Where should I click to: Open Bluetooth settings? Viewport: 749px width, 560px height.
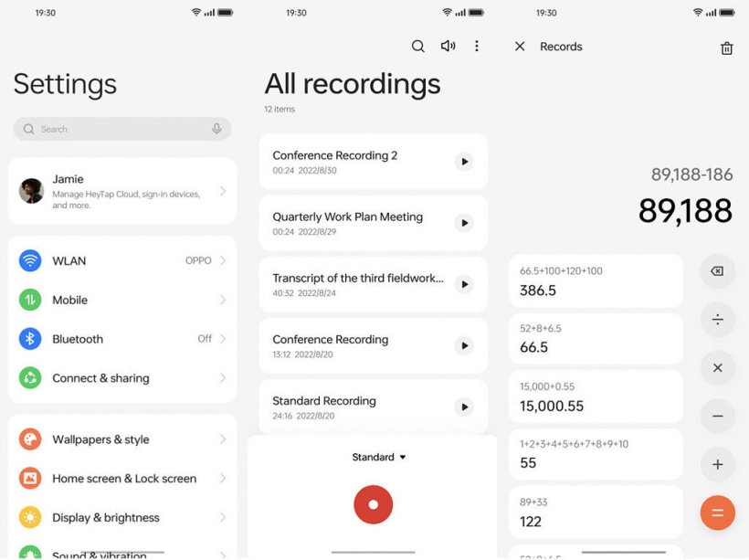coord(121,338)
